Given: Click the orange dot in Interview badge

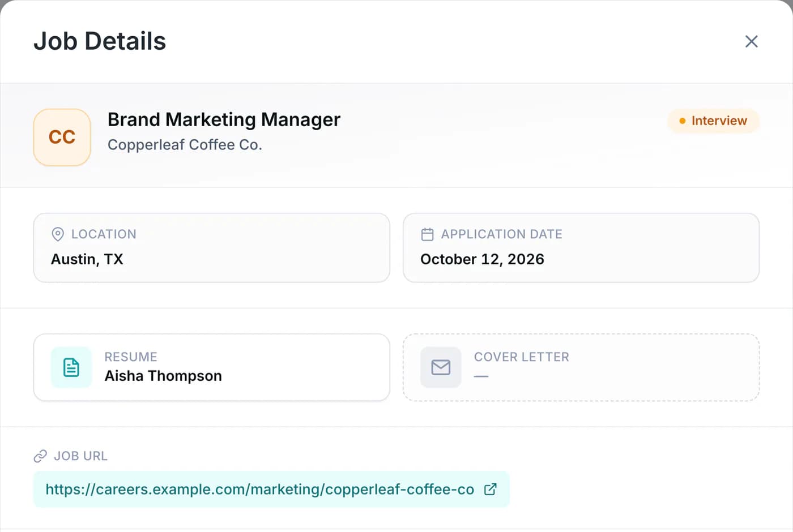Looking at the screenshot, I should pyautogui.click(x=682, y=121).
